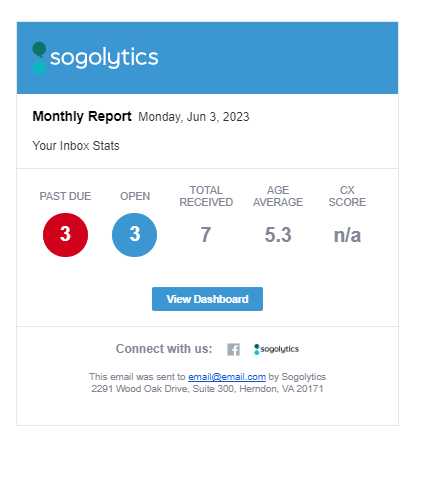Click the Your Inbox Stats text
Image resolution: width=424 pixels, height=488 pixels.
(76, 146)
